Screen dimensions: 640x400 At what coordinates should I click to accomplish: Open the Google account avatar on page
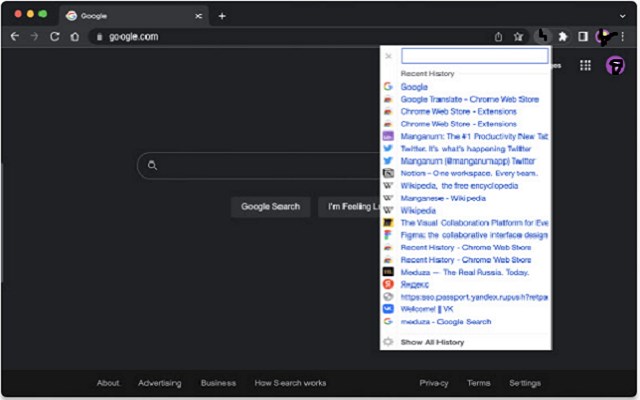coord(615,65)
